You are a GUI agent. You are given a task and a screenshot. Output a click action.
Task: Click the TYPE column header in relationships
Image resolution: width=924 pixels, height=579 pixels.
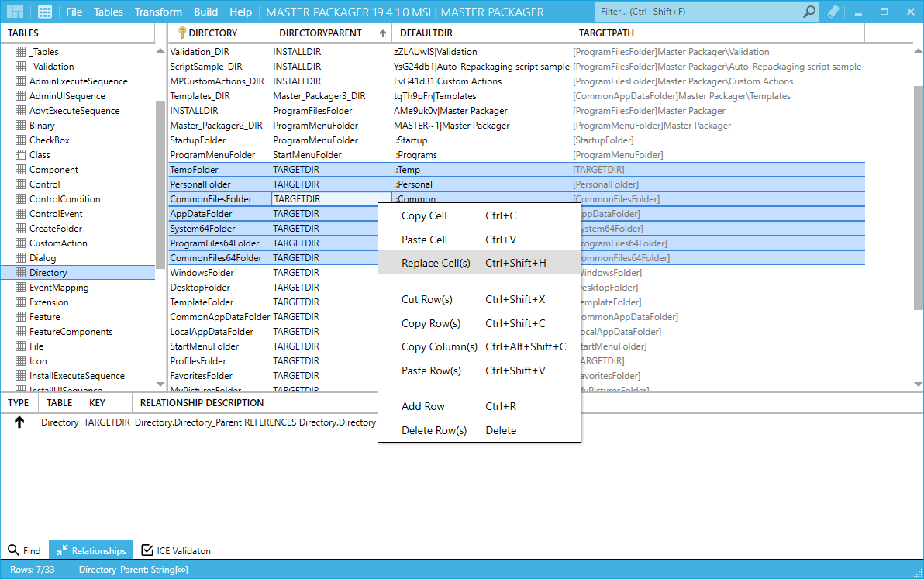pyautogui.click(x=19, y=403)
